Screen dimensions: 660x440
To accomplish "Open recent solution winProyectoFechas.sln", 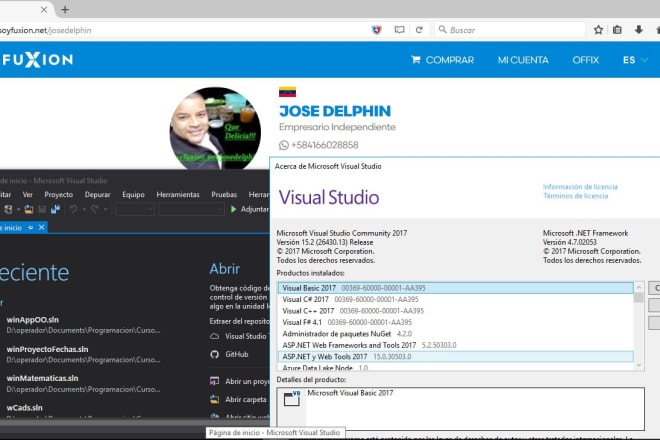I will pyautogui.click(x=48, y=349).
